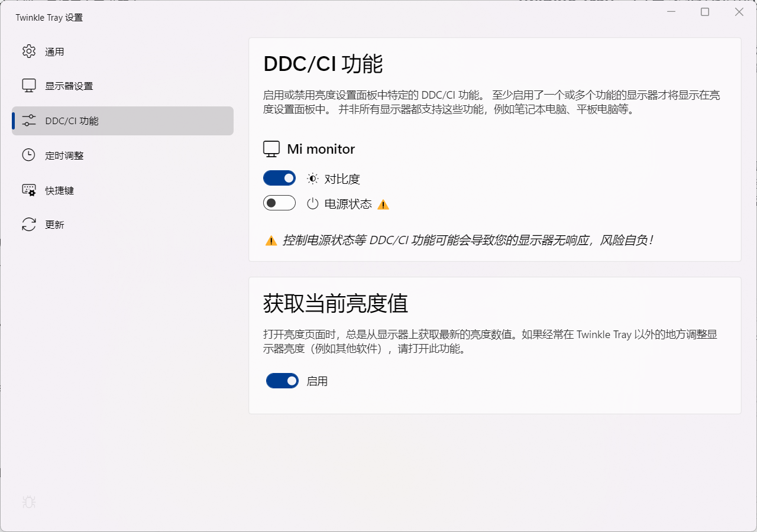Click the keyboard icon beside 快捷键
Screen dimensions: 757x532
pyautogui.click(x=28, y=190)
